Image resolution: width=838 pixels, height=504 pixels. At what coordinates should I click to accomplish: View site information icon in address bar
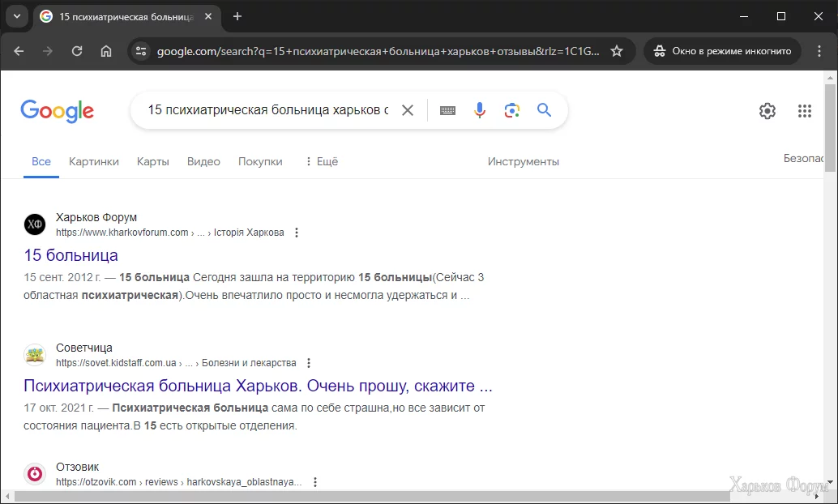click(x=141, y=51)
